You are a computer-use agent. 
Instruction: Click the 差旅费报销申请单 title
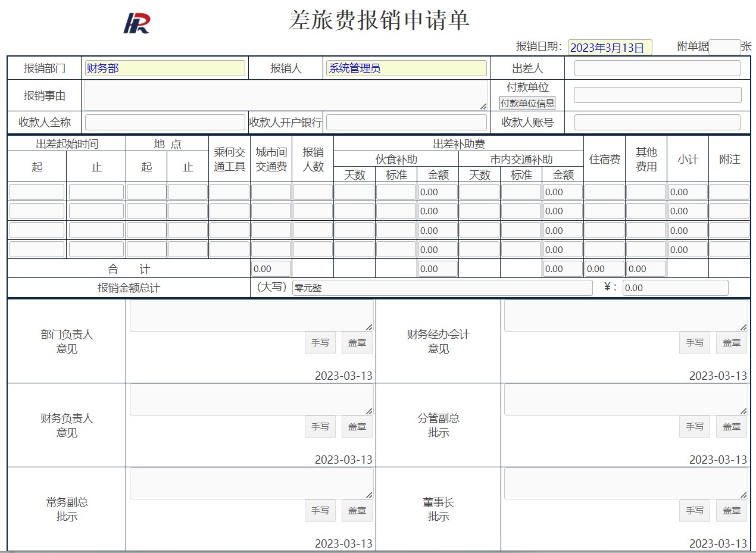point(379,20)
